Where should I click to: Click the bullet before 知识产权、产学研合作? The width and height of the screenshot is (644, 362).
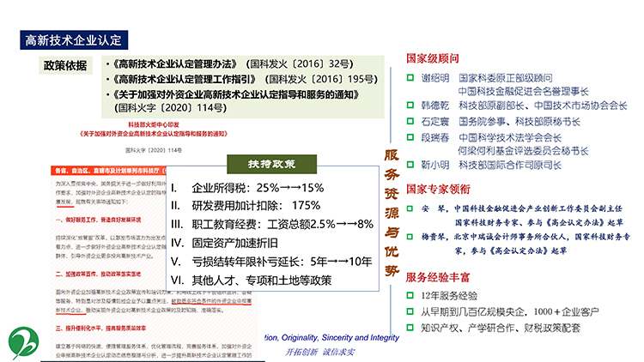pos(410,327)
